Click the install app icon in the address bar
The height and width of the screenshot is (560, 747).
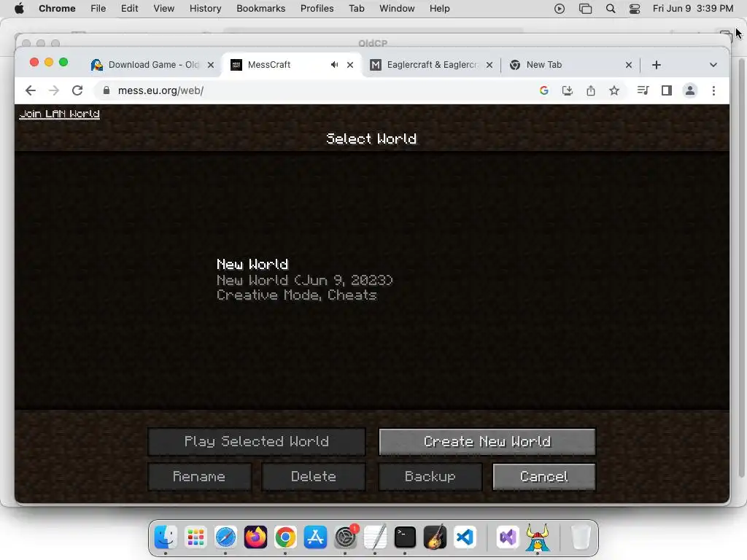(567, 90)
